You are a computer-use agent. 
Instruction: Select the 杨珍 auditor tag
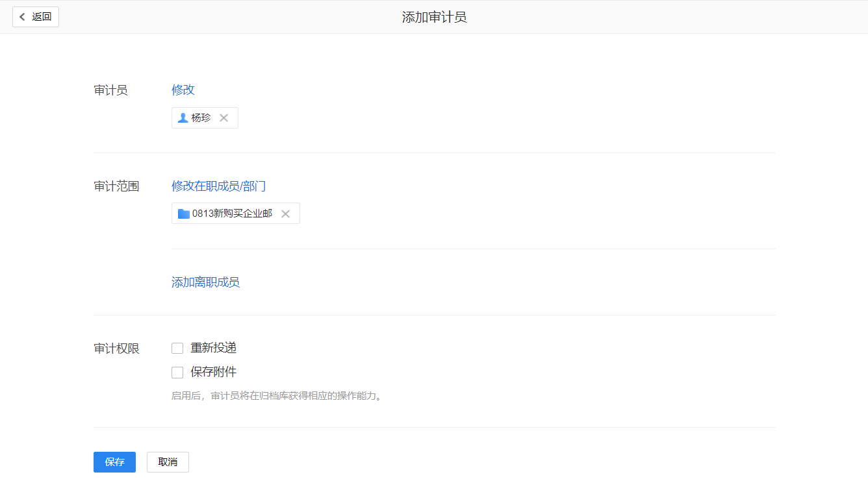[x=201, y=117]
